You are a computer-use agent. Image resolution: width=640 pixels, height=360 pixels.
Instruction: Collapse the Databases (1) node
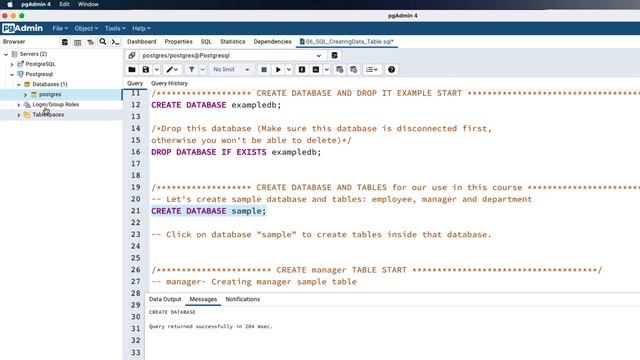coord(19,84)
